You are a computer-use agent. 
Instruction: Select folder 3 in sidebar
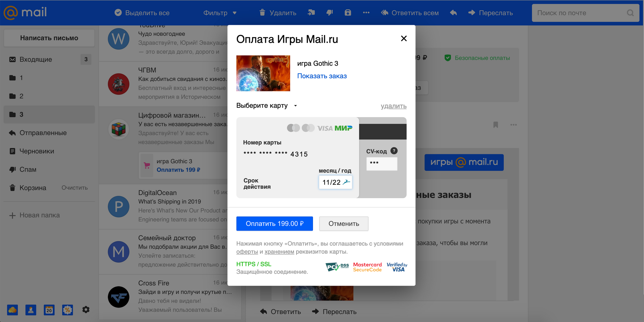point(49,114)
